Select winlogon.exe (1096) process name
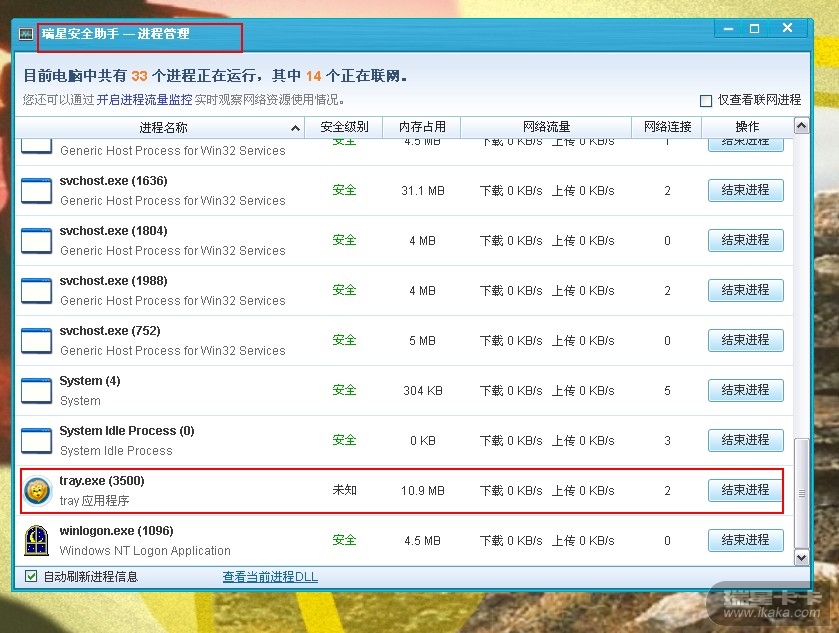839x633 pixels. [x=117, y=531]
